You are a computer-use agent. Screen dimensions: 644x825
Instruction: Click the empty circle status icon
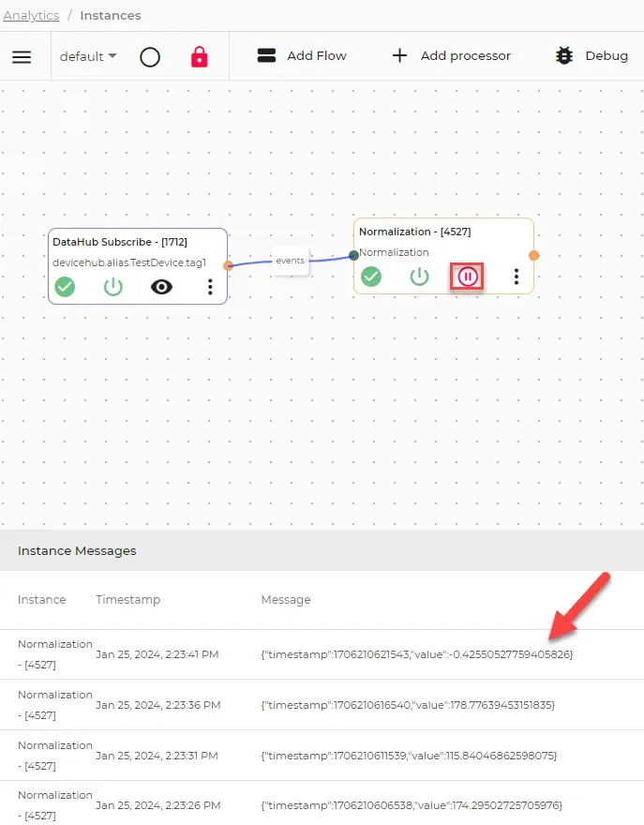click(150, 57)
